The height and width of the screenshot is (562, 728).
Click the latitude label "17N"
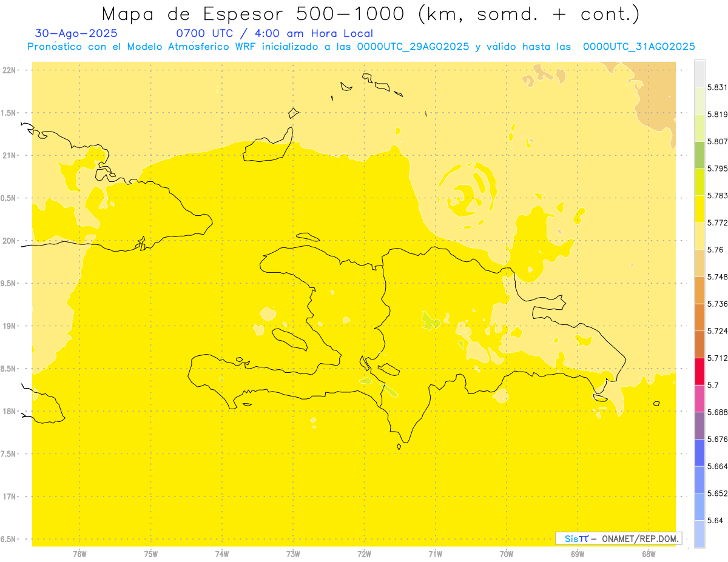[x=10, y=497]
